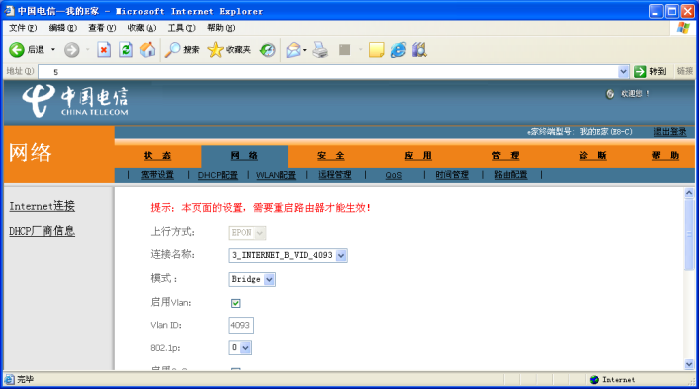Click the Back arrow button
The width and height of the screenshot is (699, 389).
(17, 49)
